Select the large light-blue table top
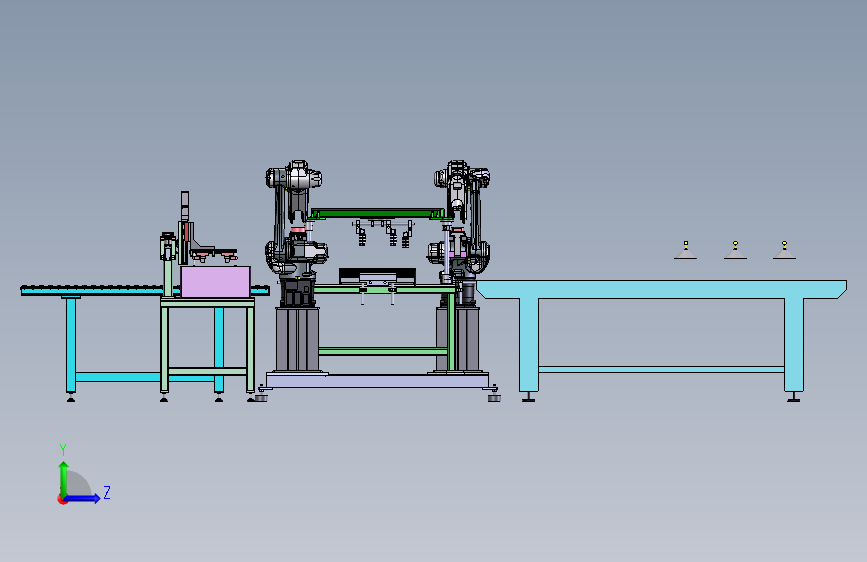This screenshot has width=867, height=562. (661, 289)
